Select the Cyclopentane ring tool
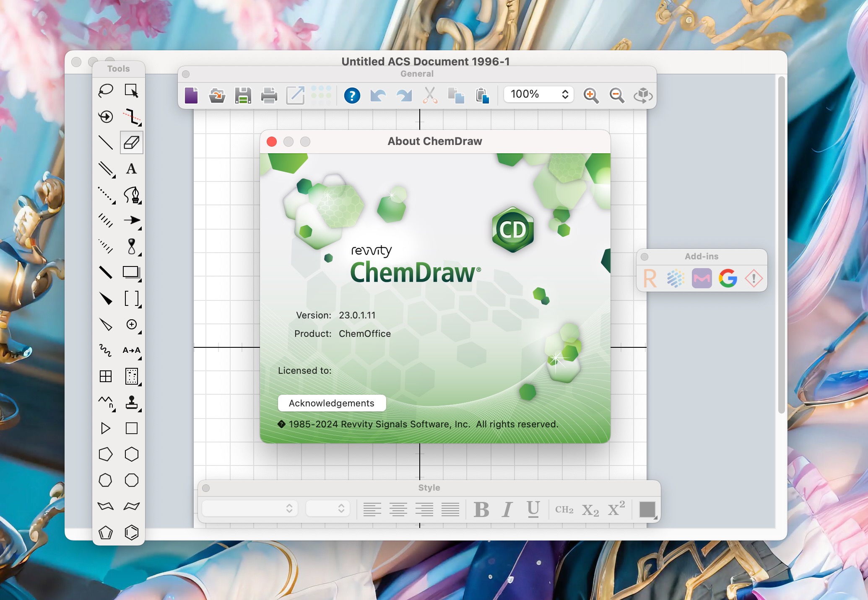This screenshot has height=600, width=868. click(106, 454)
